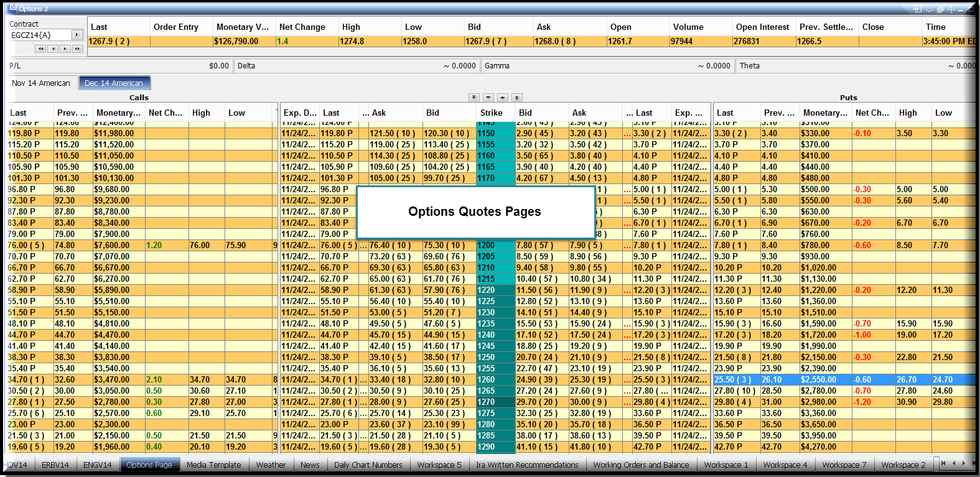Click contract Volume value 97944
Image resolution: width=980 pixels, height=477 pixels.
point(701,41)
